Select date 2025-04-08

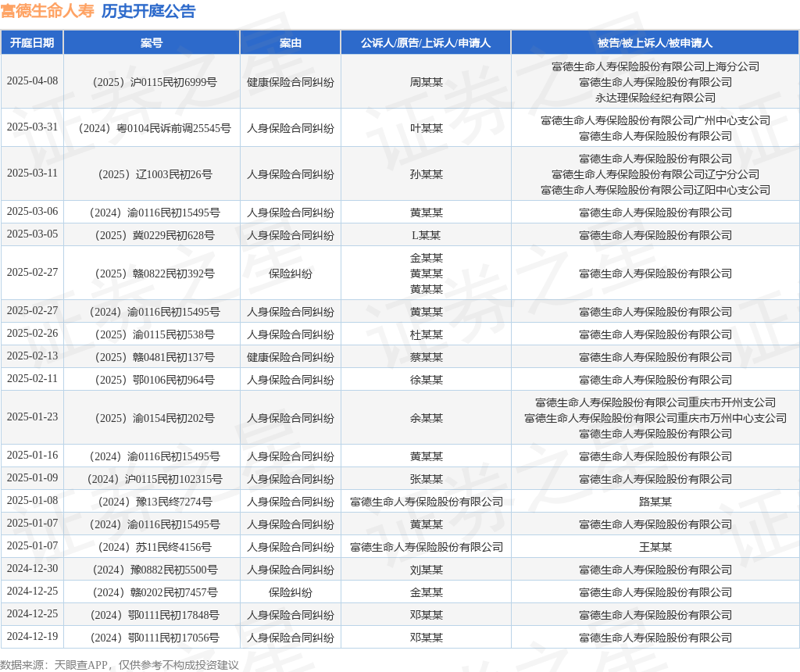[32, 81]
